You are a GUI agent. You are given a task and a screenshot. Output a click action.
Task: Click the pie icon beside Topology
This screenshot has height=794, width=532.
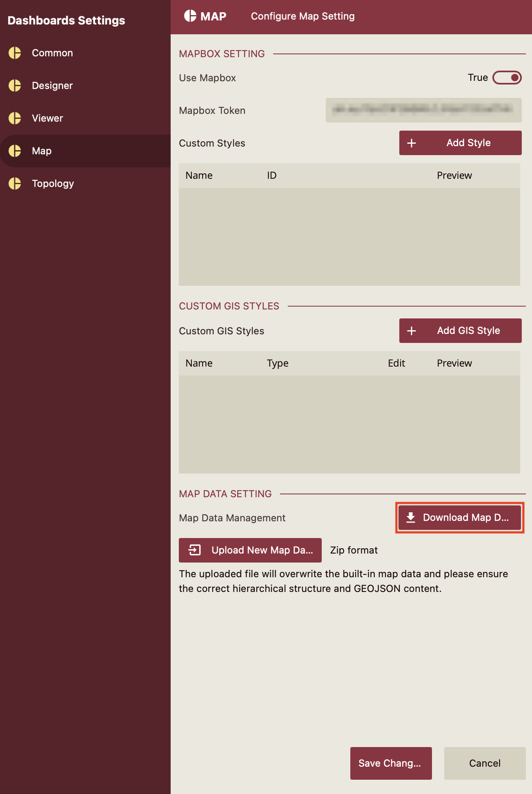[15, 184]
